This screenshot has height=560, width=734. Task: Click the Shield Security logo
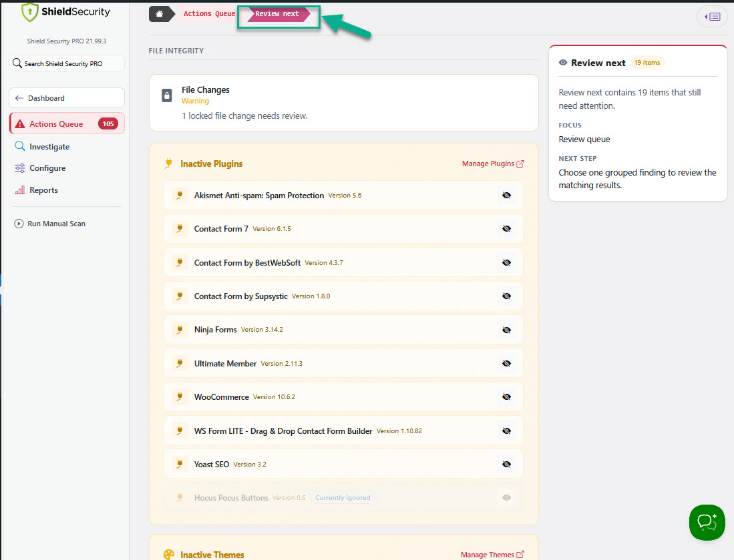point(66,12)
